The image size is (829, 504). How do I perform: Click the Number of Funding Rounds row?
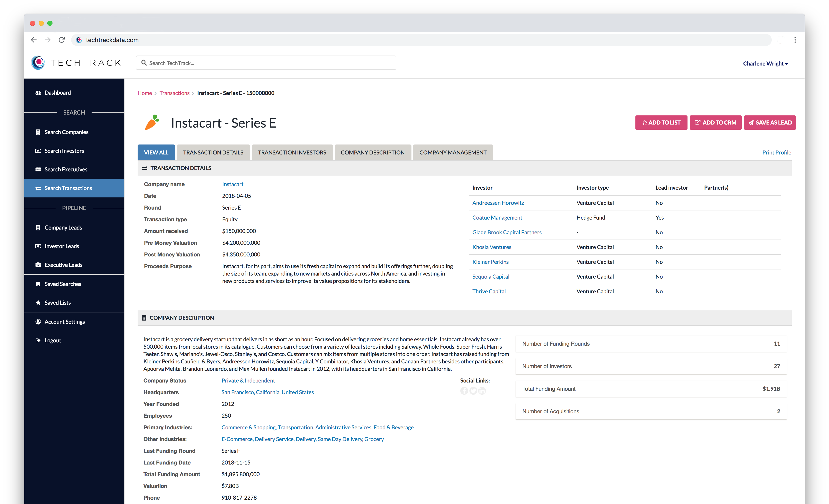tap(651, 343)
